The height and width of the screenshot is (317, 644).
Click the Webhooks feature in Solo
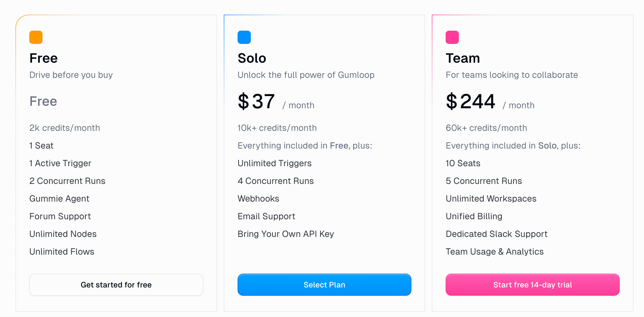tap(258, 199)
